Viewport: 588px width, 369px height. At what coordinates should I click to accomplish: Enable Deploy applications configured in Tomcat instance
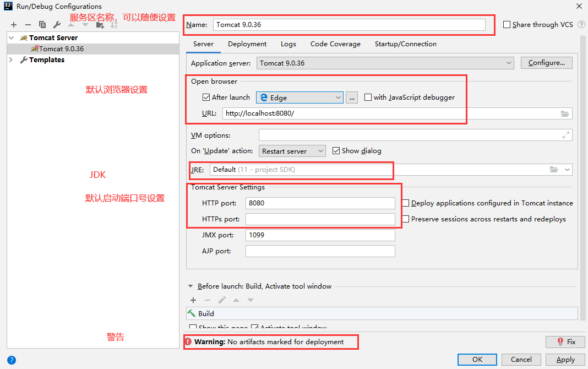click(406, 203)
